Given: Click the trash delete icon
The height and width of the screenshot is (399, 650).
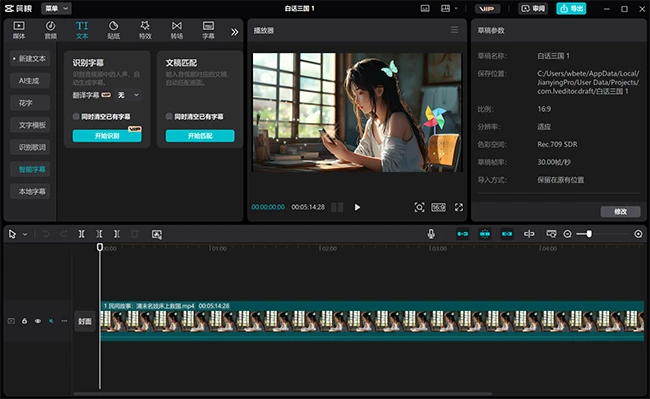Looking at the screenshot, I should [135, 234].
